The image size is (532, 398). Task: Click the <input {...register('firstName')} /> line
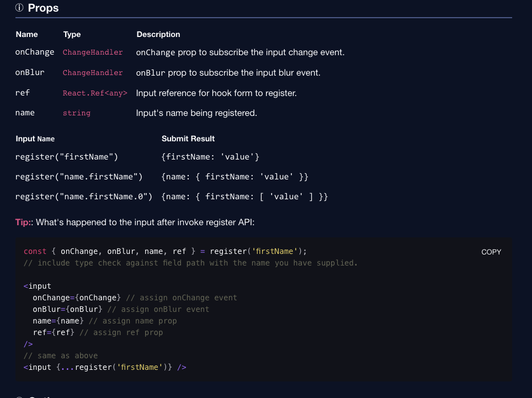click(105, 367)
